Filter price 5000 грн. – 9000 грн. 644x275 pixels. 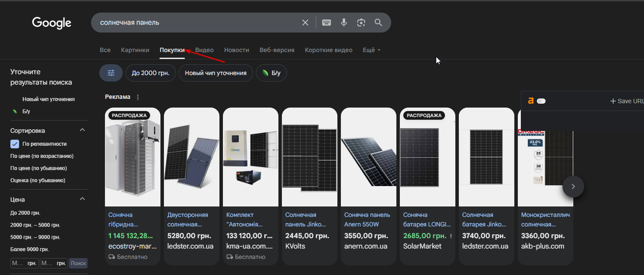(35, 237)
